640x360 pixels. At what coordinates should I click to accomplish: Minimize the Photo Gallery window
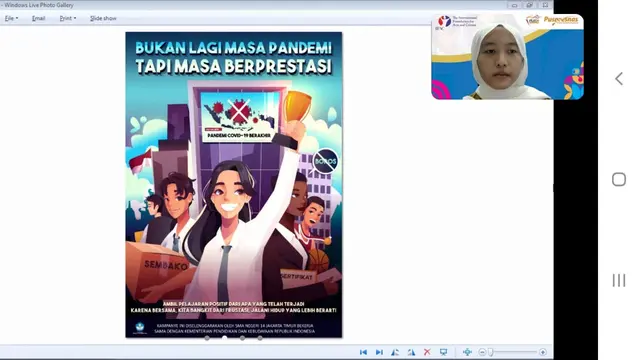coord(514,5)
